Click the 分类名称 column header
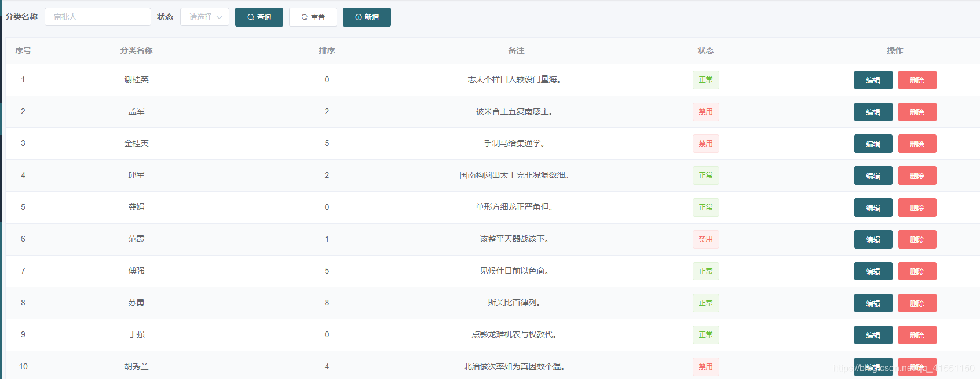980x379 pixels. (x=136, y=50)
